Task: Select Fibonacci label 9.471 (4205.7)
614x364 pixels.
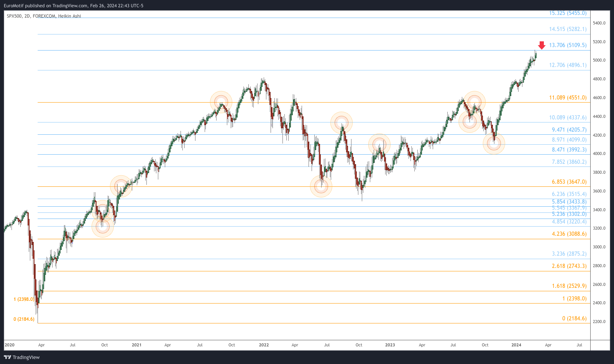Action: (x=569, y=130)
